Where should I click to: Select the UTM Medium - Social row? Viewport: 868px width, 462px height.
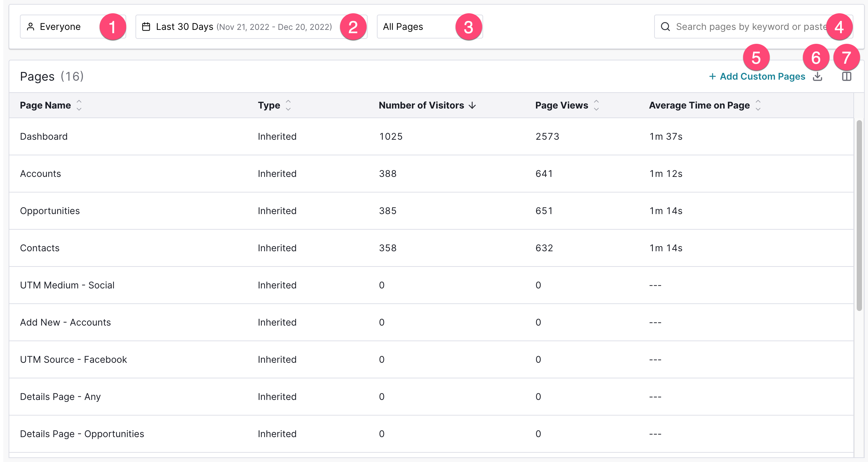tap(431, 285)
